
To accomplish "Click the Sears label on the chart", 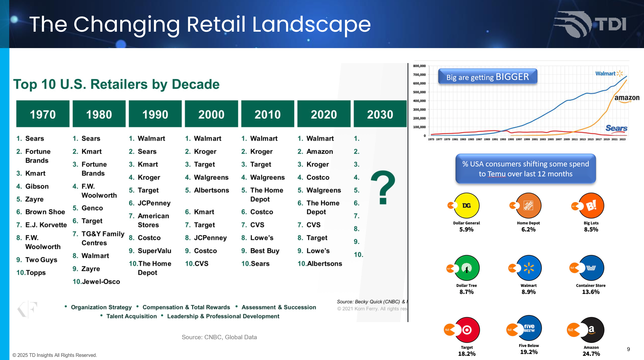I will [x=616, y=128].
